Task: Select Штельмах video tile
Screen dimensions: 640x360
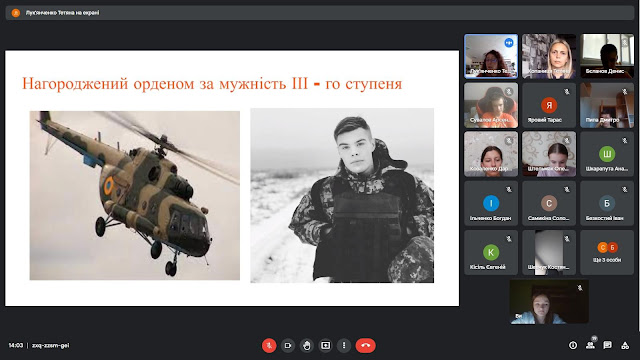Action: 549,154
